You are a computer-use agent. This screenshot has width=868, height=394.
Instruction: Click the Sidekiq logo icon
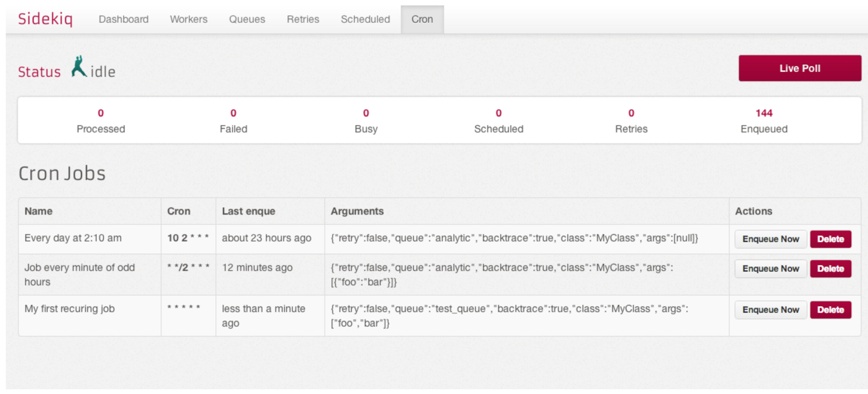(x=46, y=19)
